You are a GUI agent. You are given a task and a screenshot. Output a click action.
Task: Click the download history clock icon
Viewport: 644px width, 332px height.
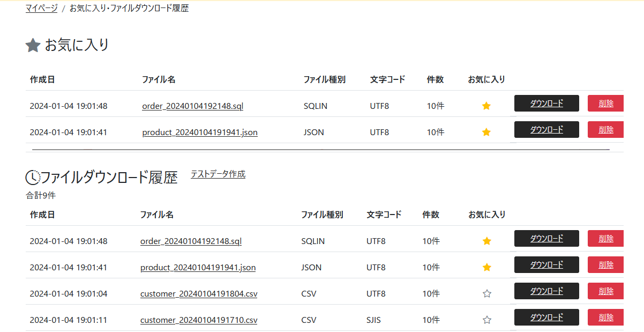33,177
